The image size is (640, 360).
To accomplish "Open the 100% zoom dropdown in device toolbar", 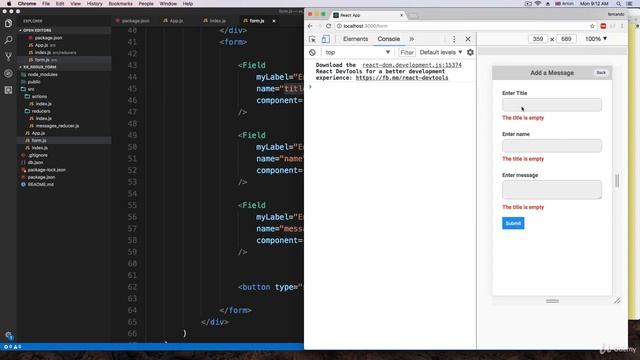I will click(x=596, y=39).
